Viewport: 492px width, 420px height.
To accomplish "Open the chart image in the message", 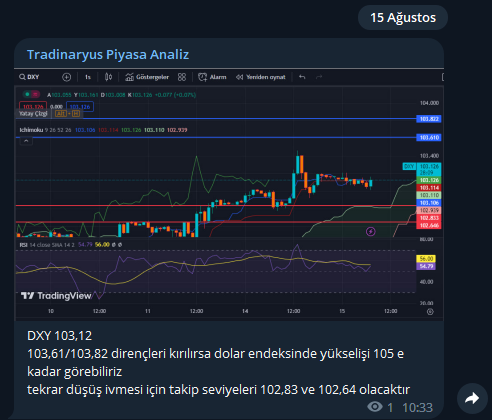I will tap(229, 195).
